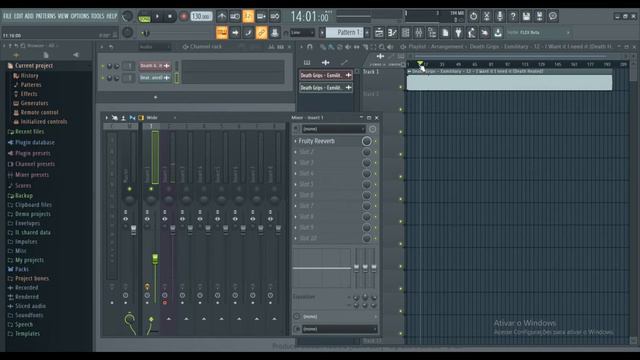The height and width of the screenshot is (360, 640).
Task: Open the OPTIONS menu
Action: 80,16
